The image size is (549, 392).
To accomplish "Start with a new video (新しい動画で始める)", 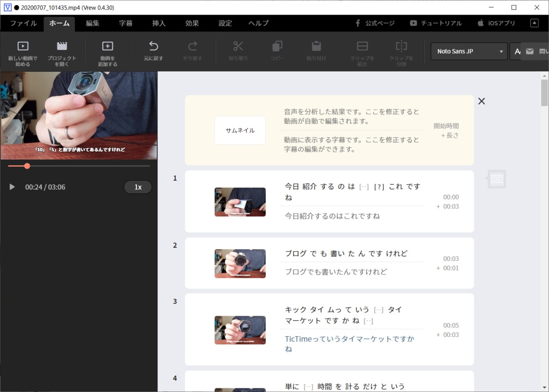I will tap(22, 53).
